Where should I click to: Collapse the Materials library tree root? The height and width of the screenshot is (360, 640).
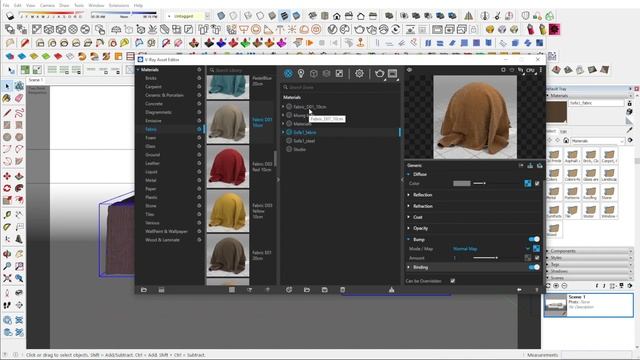click(x=138, y=70)
